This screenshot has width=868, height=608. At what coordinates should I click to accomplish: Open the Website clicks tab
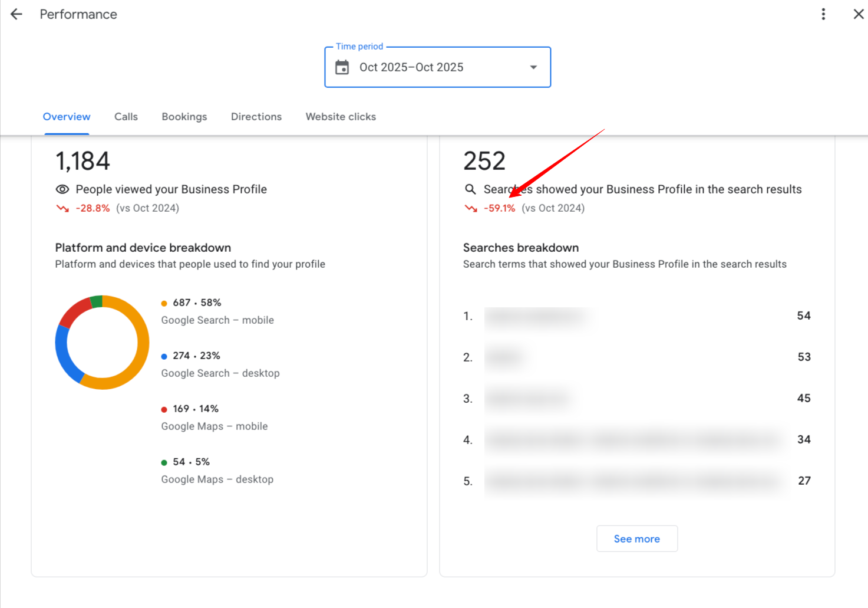[341, 116]
